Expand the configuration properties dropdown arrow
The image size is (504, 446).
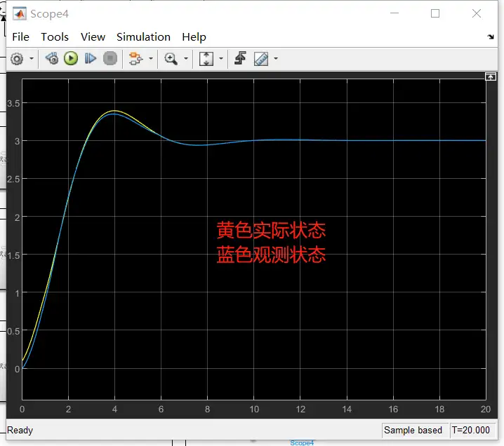32,59
